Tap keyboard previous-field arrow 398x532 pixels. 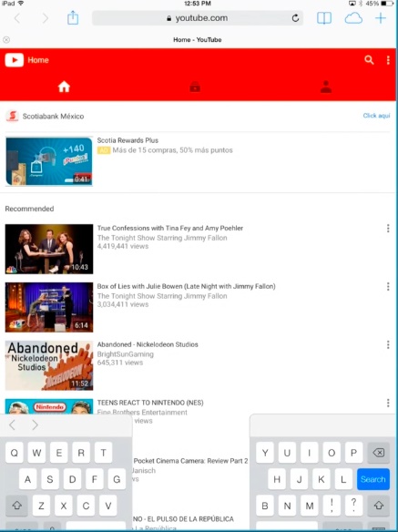point(12,425)
